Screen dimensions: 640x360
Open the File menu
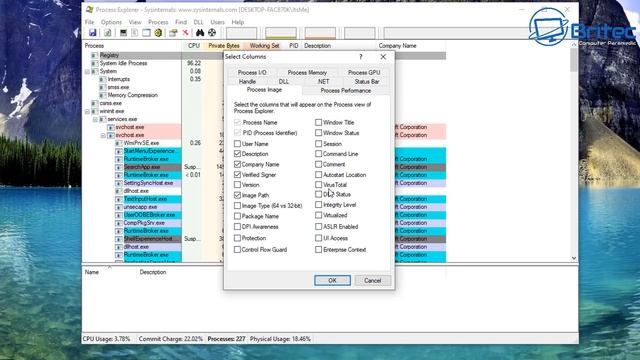coord(89,22)
